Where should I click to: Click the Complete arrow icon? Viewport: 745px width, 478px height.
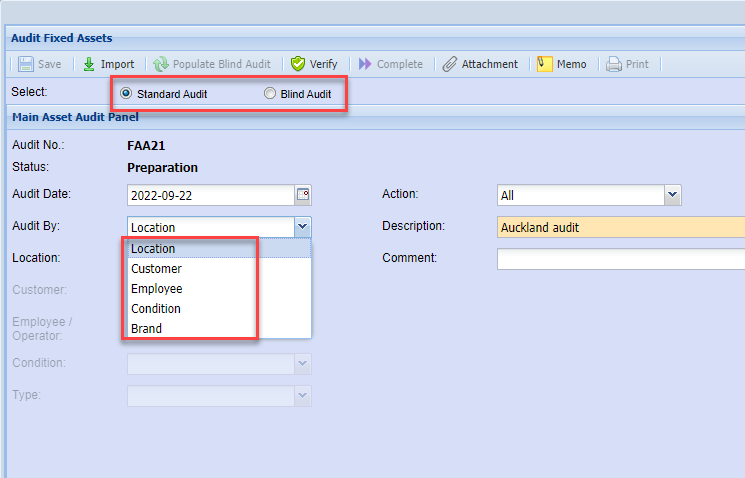point(365,64)
